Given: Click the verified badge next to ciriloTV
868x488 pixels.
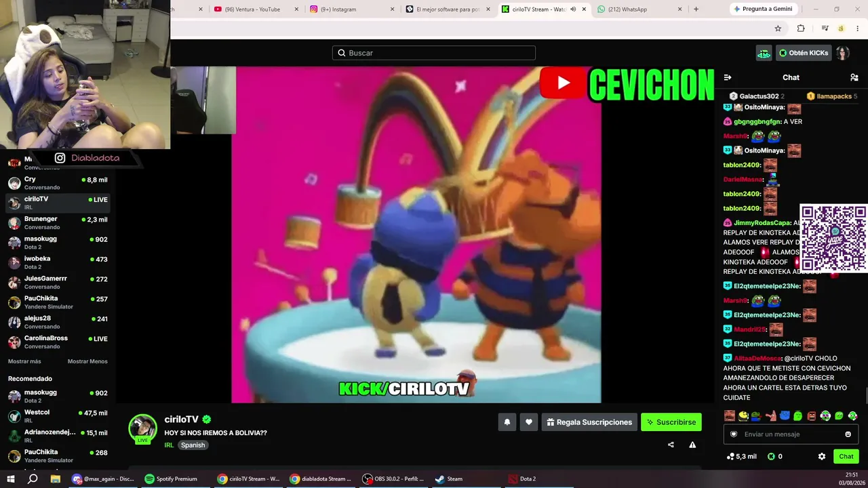Looking at the screenshot, I should [207, 420].
